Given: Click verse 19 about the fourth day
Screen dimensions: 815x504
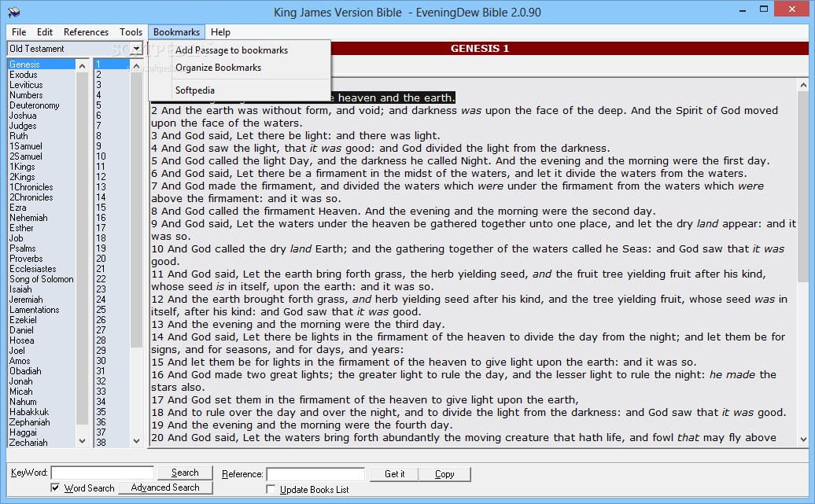Looking at the screenshot, I should [x=302, y=425].
